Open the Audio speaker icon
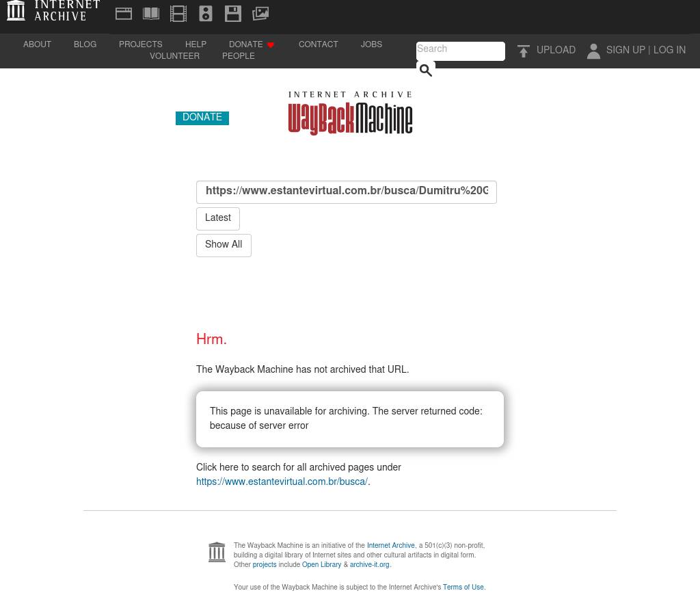 pos(206,14)
